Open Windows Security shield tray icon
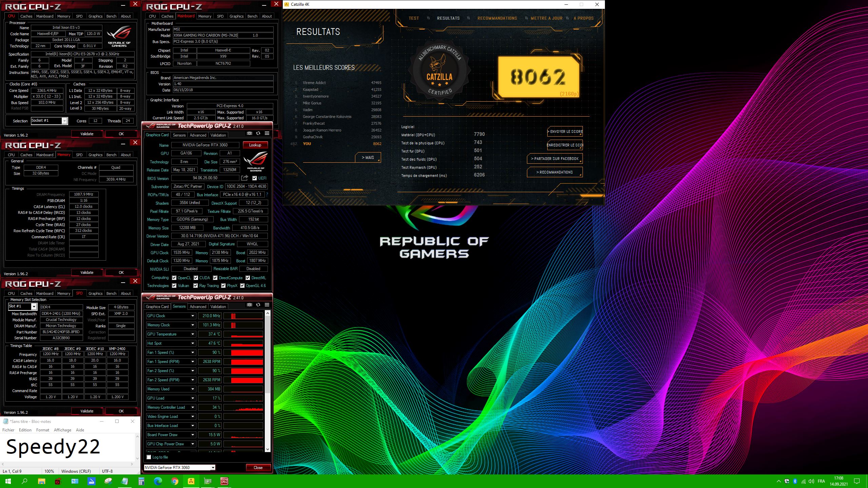Image resolution: width=868 pixels, height=488 pixels. pos(787,481)
